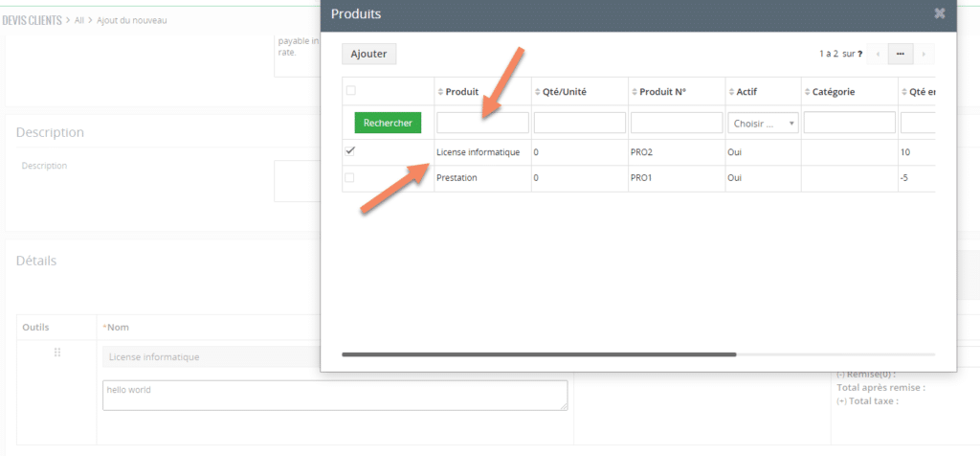Screen dimensions: 980x456
Task: Go to previous page arrow in pagination
Action: pyautogui.click(x=878, y=55)
